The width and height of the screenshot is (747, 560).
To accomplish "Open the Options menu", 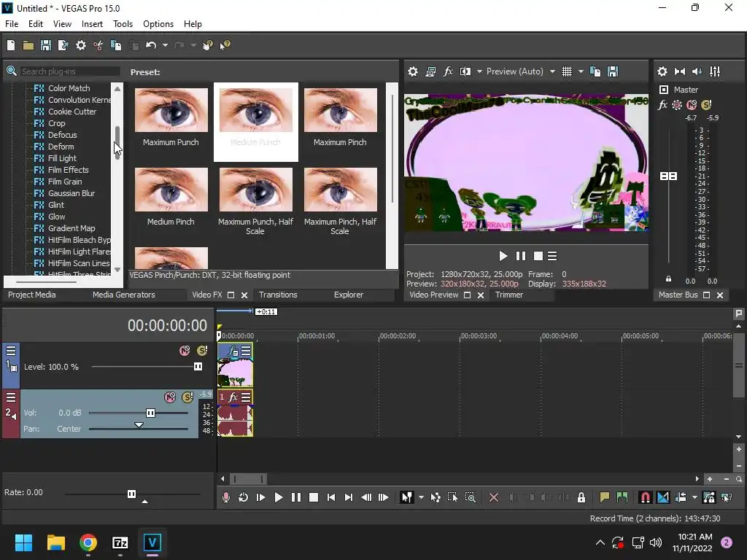I will [x=158, y=24].
